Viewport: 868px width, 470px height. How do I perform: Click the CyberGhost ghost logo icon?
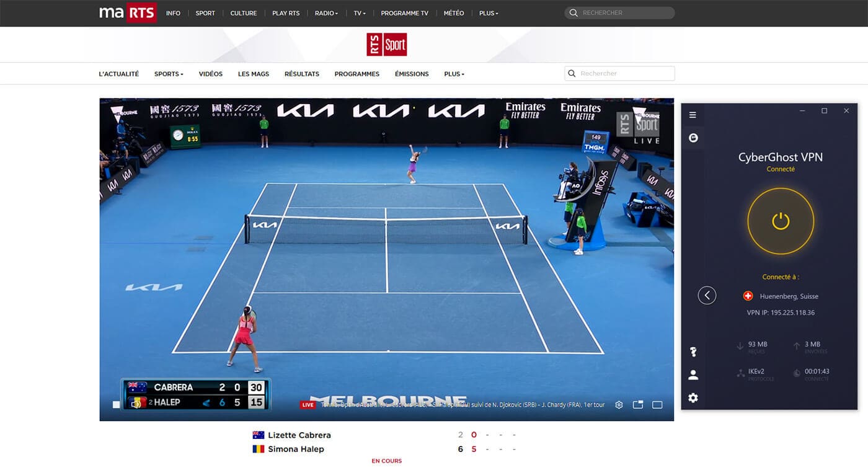(693, 138)
